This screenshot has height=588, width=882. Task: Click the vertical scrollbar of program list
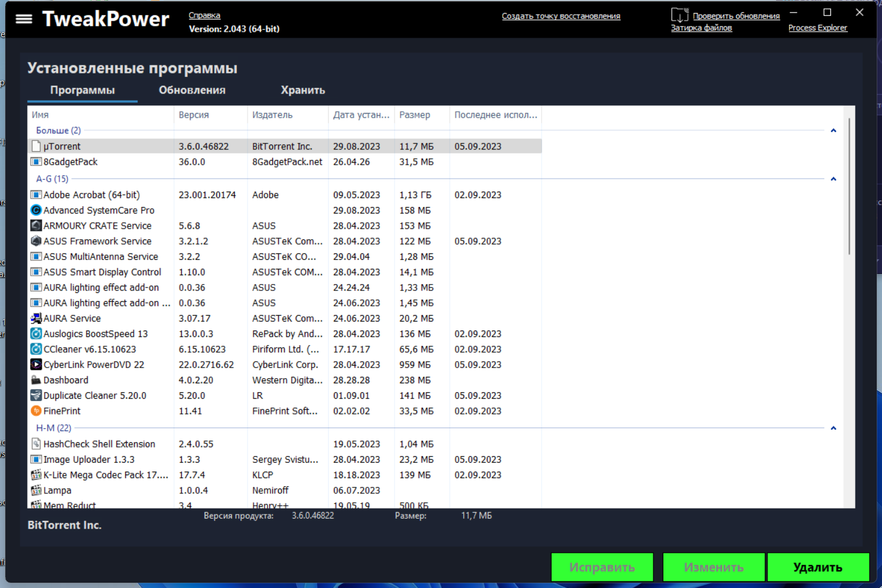click(849, 186)
